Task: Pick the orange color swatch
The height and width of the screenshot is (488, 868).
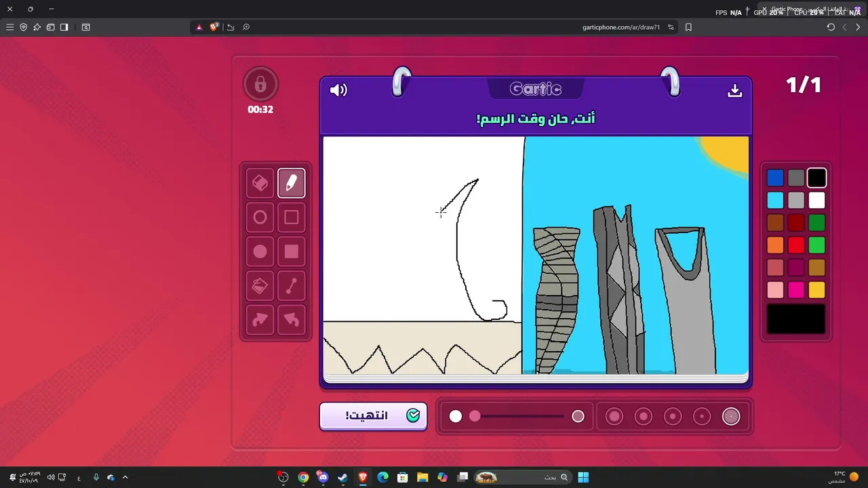Action: tap(775, 245)
